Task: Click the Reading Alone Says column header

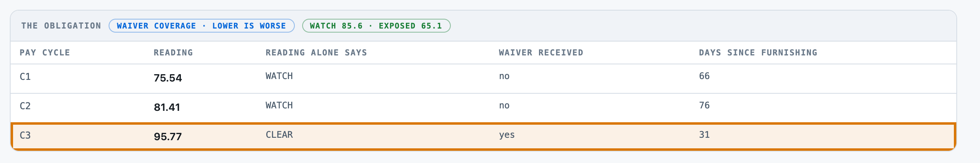Action: coord(316,53)
